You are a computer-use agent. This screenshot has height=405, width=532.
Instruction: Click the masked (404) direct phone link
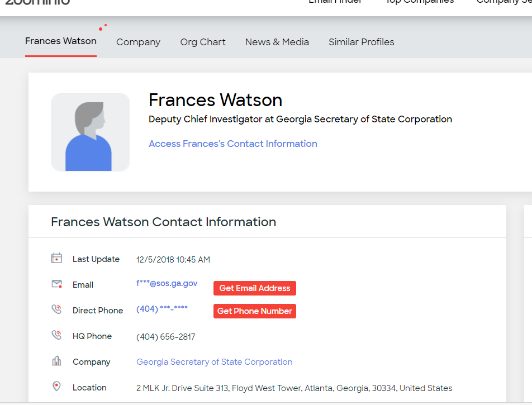[x=162, y=309]
